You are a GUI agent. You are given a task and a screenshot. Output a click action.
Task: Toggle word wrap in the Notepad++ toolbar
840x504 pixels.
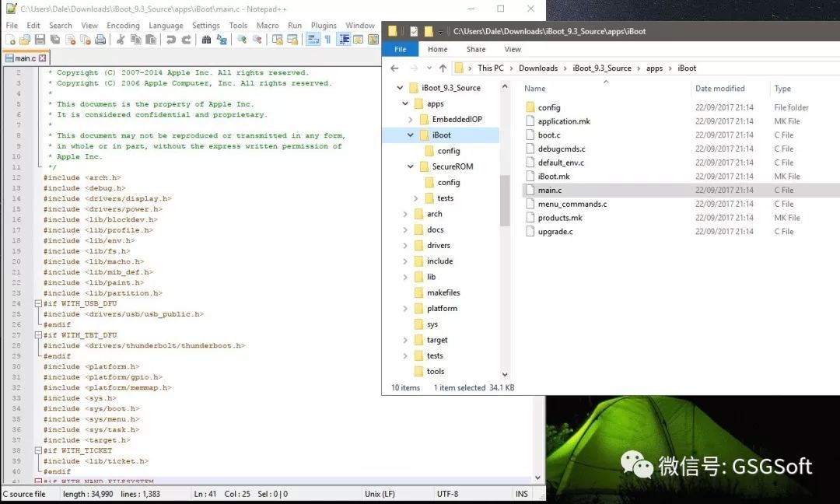point(313,40)
